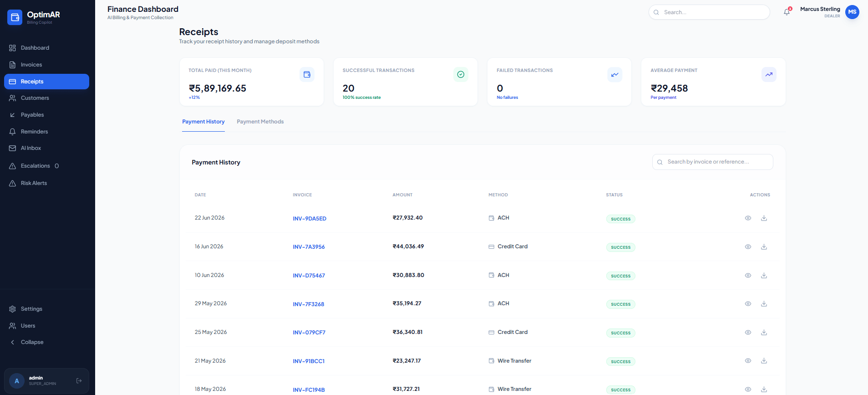Click the SUCCESS badge for INV-7A3956
This screenshot has height=395, width=868.
[620, 247]
